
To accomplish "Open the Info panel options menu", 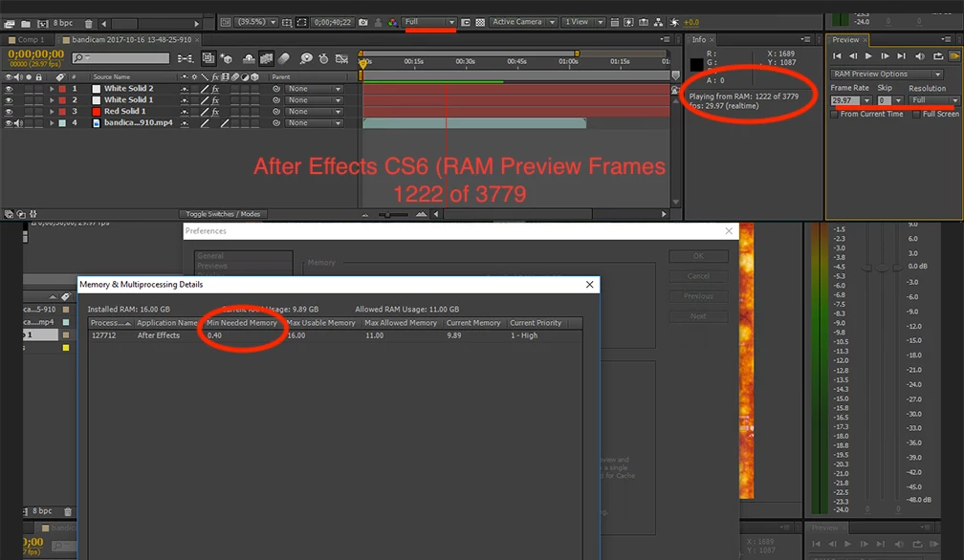I will coord(805,39).
